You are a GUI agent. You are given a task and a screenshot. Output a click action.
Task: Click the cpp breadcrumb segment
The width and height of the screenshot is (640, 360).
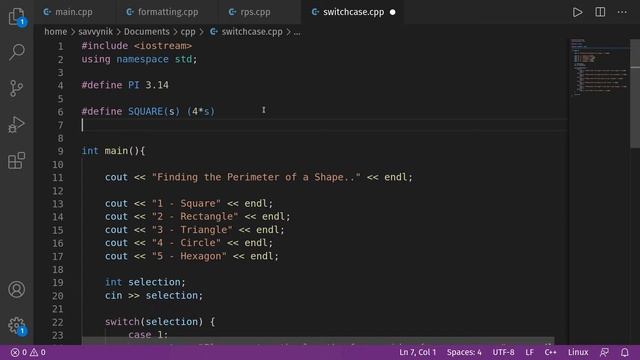tap(188, 32)
